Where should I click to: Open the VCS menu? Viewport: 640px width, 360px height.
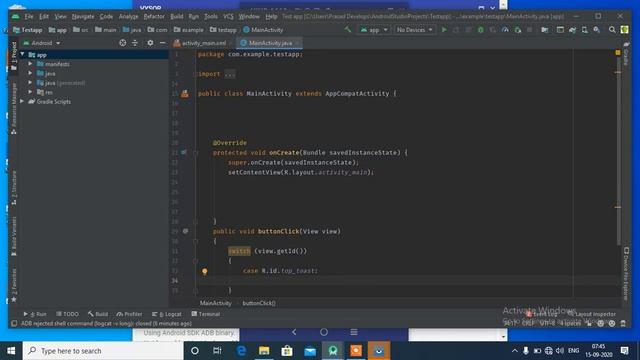click(228, 16)
